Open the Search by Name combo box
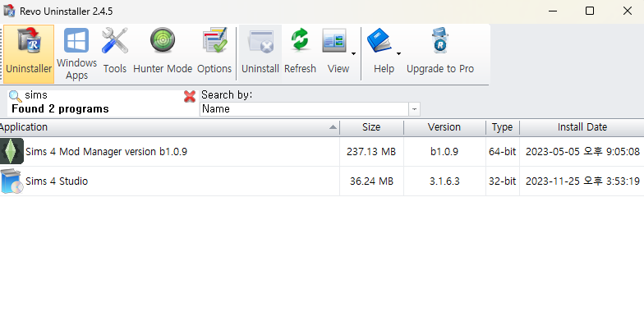Image resolution: width=644 pixels, height=335 pixels. (x=310, y=109)
